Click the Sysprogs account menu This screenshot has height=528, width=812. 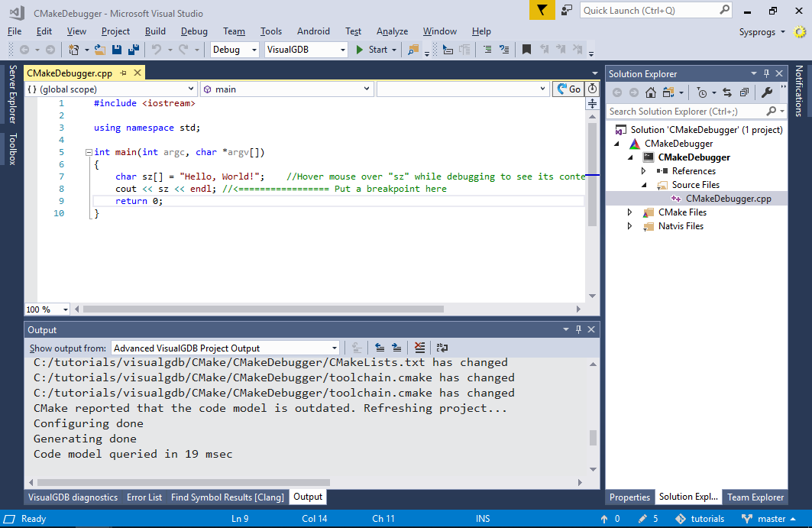[762, 32]
